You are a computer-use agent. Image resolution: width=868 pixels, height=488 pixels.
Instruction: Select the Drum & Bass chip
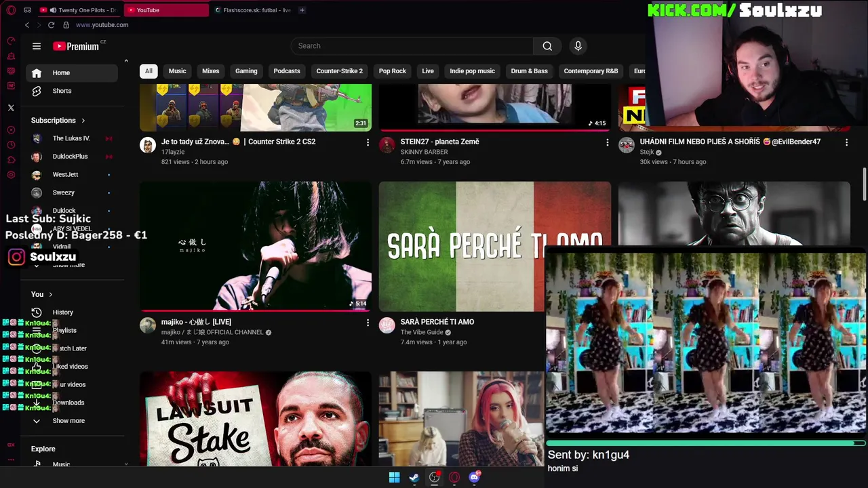click(529, 71)
